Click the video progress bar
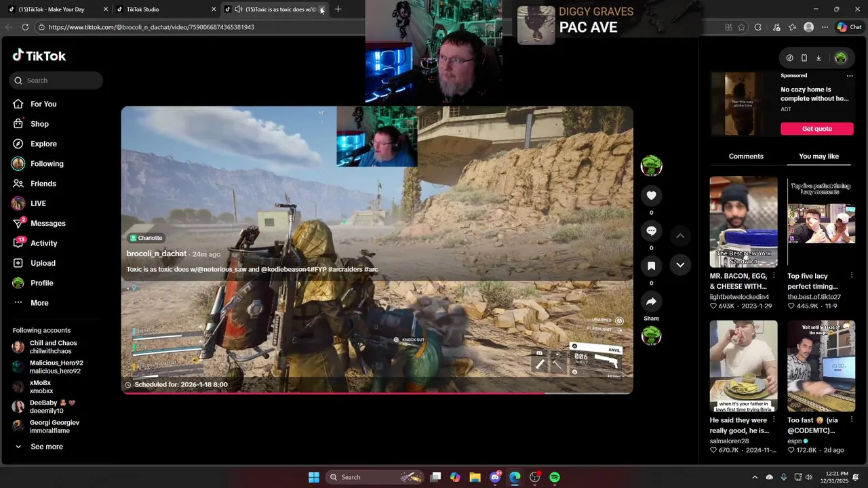The width and height of the screenshot is (868, 488). (x=377, y=392)
